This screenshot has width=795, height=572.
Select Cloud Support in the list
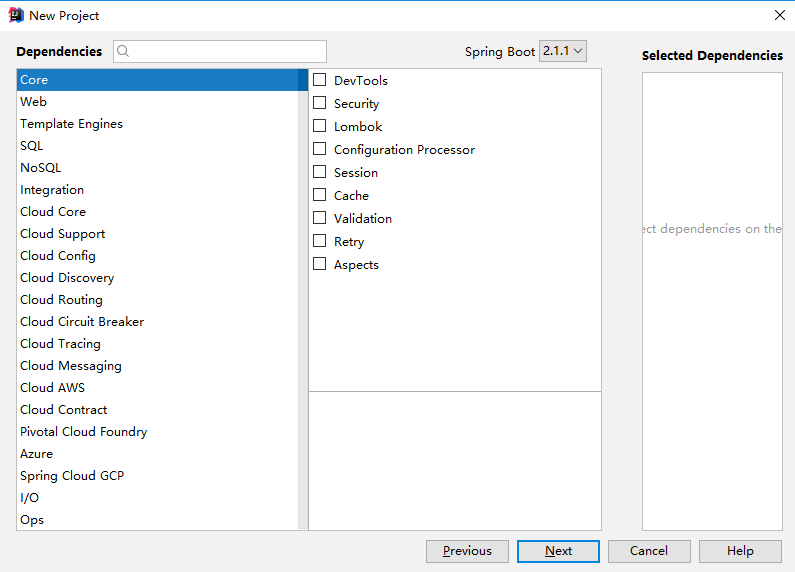(x=158, y=234)
